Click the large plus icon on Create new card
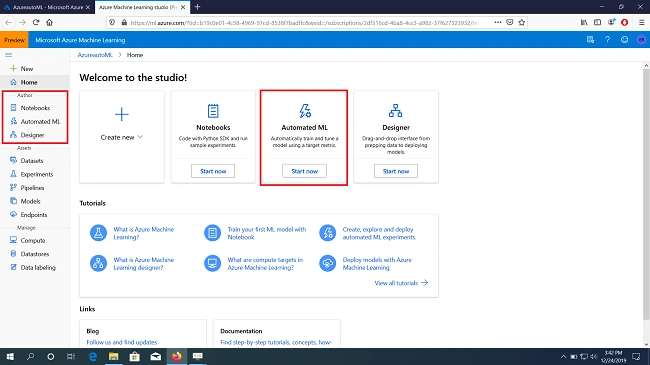Viewport: 650px width, 365px height. (122, 114)
